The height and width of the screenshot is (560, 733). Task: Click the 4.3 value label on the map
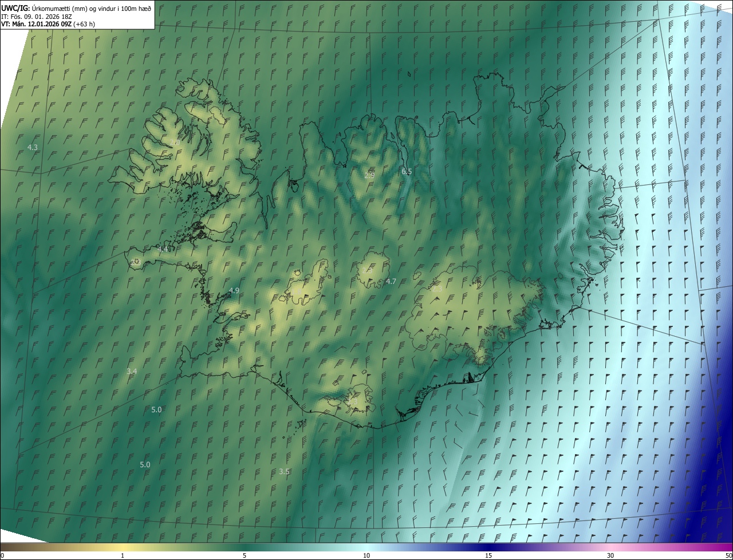[33, 148]
